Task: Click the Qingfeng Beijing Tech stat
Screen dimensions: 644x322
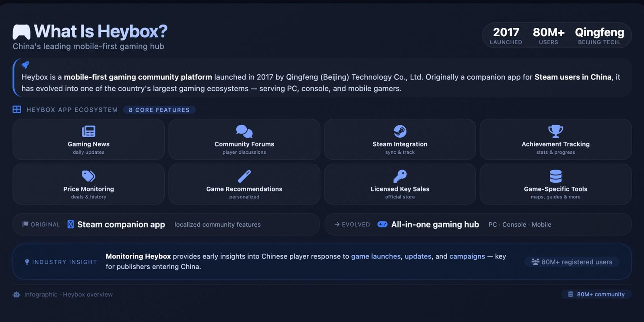Action: (599, 35)
